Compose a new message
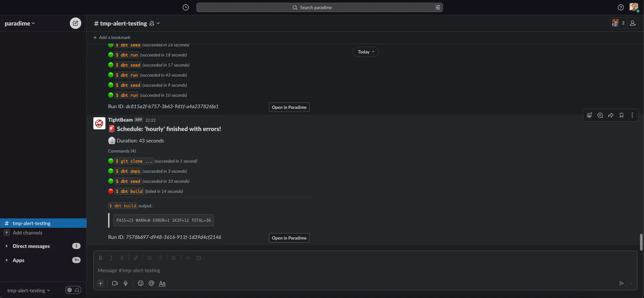 tap(76, 23)
